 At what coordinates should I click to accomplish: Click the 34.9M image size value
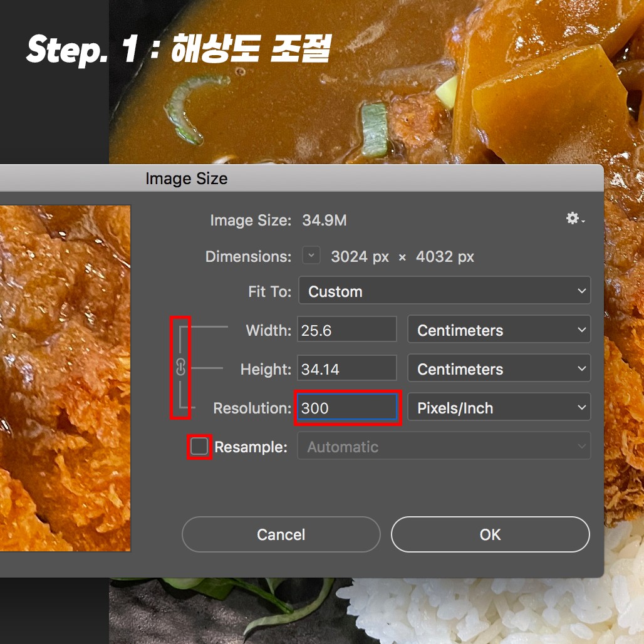tap(325, 221)
